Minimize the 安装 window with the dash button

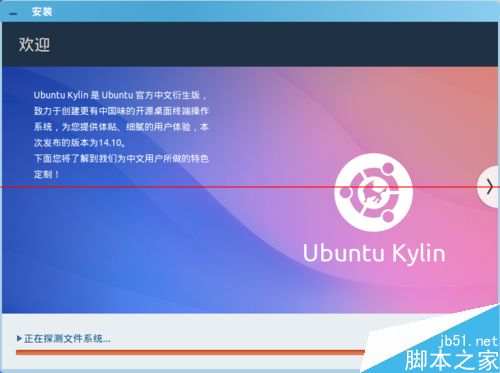pos(14,14)
